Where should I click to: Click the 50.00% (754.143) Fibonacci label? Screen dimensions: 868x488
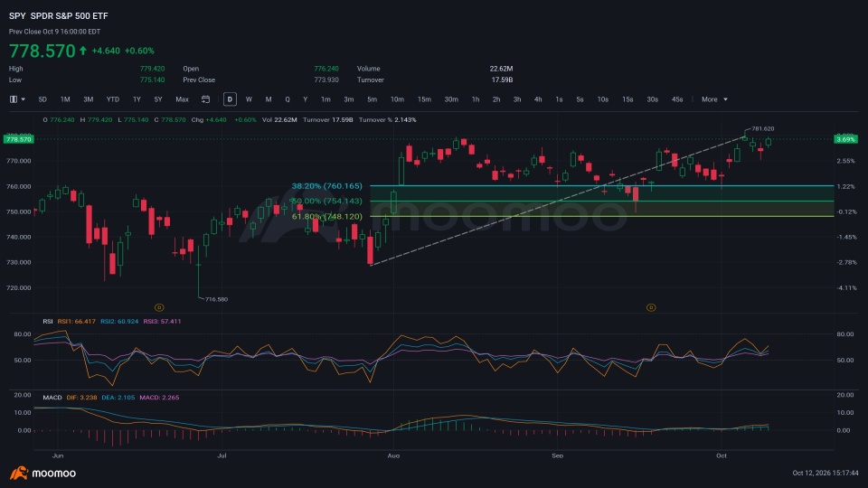[326, 201]
